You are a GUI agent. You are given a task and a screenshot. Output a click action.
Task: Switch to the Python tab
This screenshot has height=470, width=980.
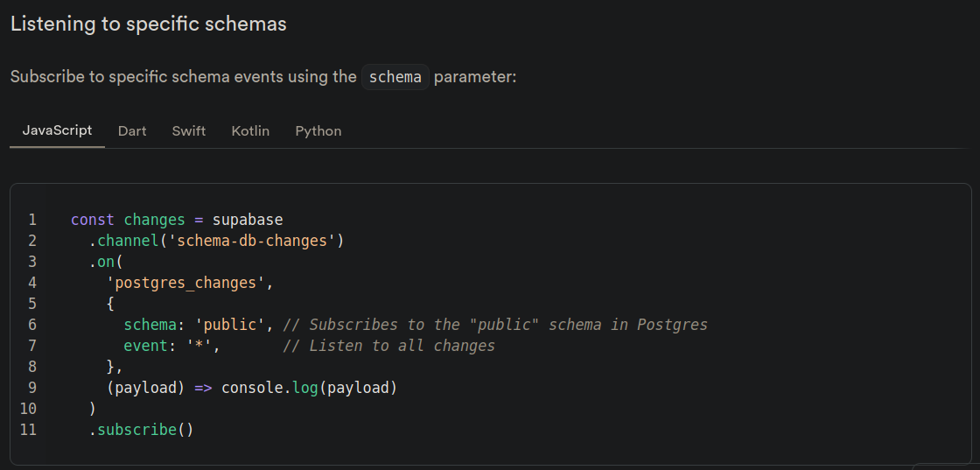[318, 131]
